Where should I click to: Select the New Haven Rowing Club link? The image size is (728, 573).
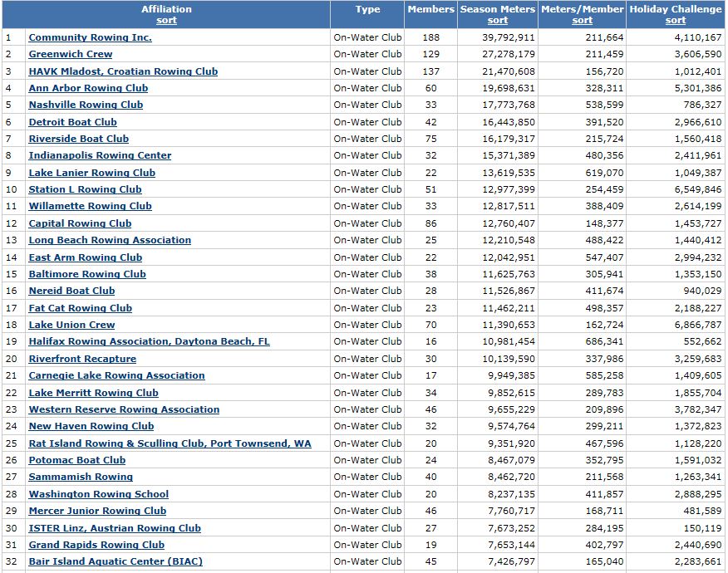point(91,426)
